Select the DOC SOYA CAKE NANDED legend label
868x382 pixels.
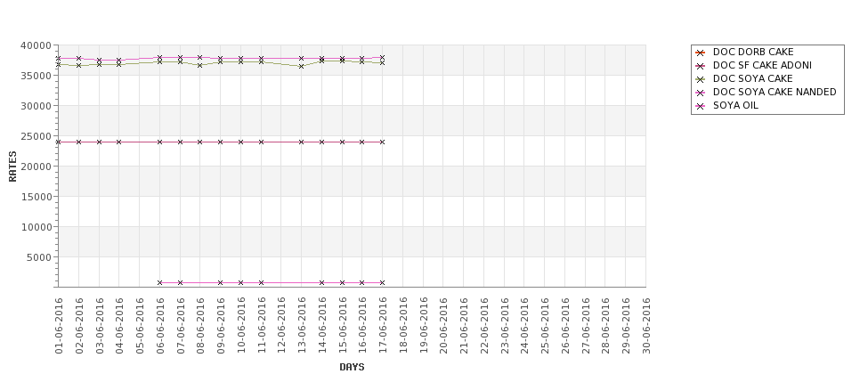775,92
